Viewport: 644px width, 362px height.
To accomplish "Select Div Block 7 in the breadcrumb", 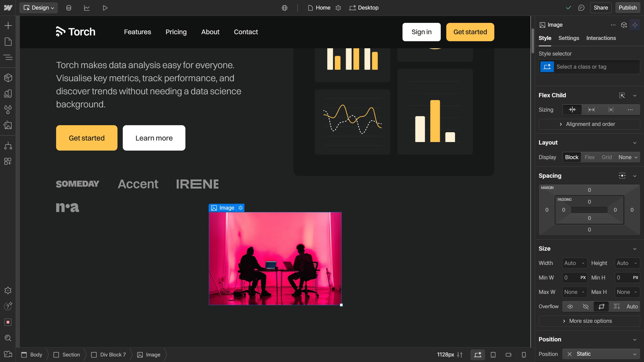I will [x=112, y=354].
